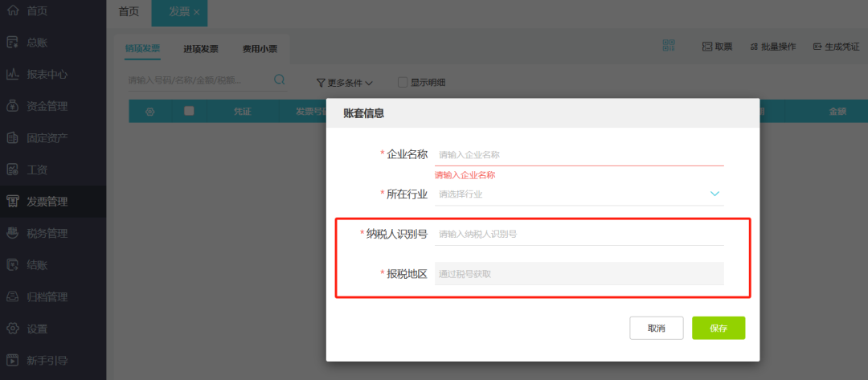Screen dimensions: 868x380
Task: Close the 发票 tab with its X
Action: pyautogui.click(x=197, y=12)
